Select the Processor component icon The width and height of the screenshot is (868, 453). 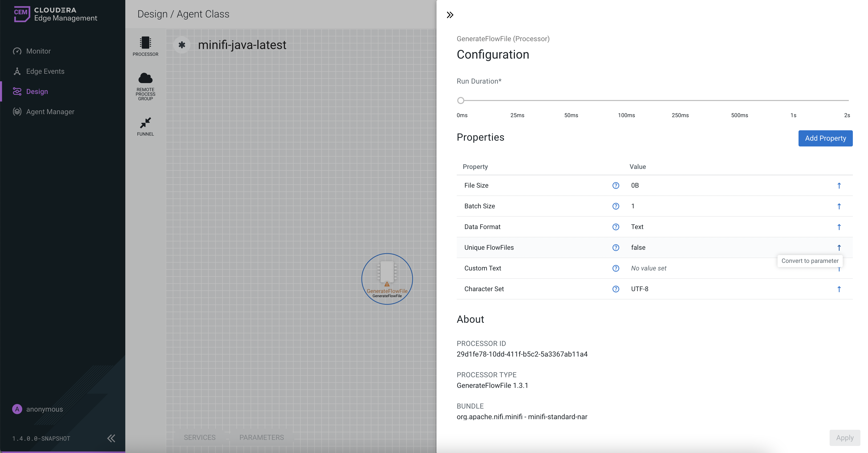pos(145,43)
